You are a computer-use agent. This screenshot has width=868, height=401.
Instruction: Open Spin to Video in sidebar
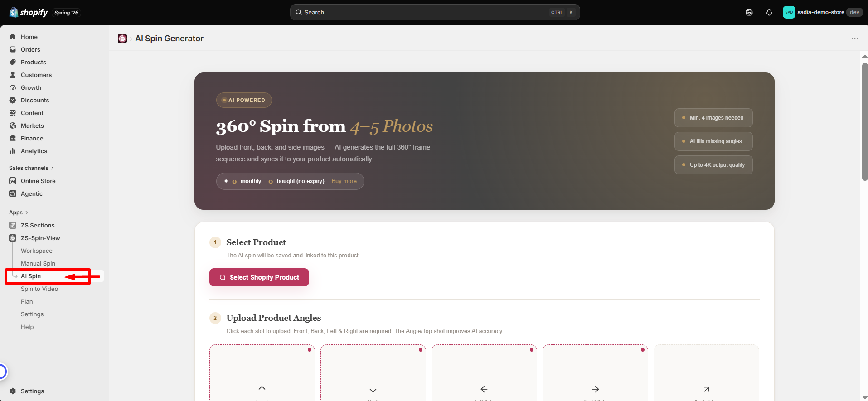[39, 289]
